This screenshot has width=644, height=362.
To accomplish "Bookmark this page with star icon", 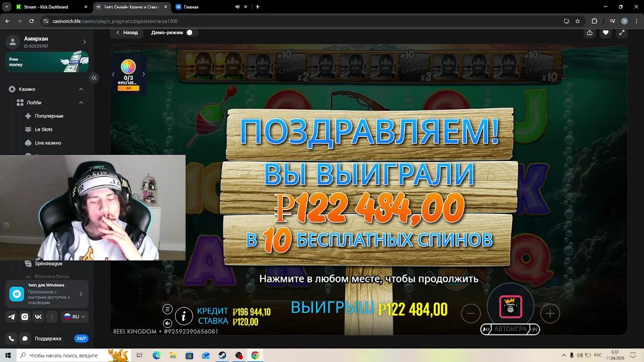I will [578, 21].
